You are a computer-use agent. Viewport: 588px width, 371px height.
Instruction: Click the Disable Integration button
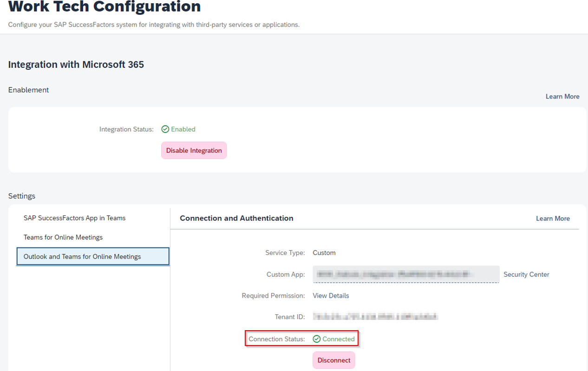click(x=194, y=150)
